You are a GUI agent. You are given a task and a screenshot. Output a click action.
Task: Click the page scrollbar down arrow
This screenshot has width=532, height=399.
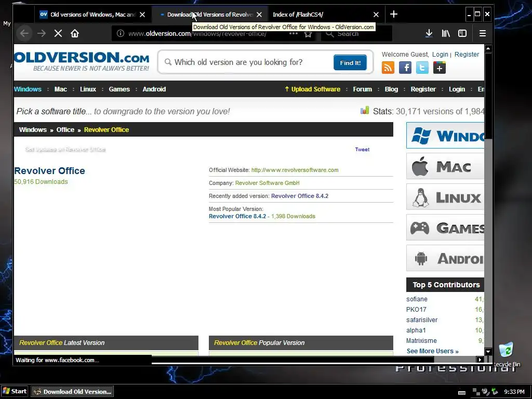[x=488, y=352]
